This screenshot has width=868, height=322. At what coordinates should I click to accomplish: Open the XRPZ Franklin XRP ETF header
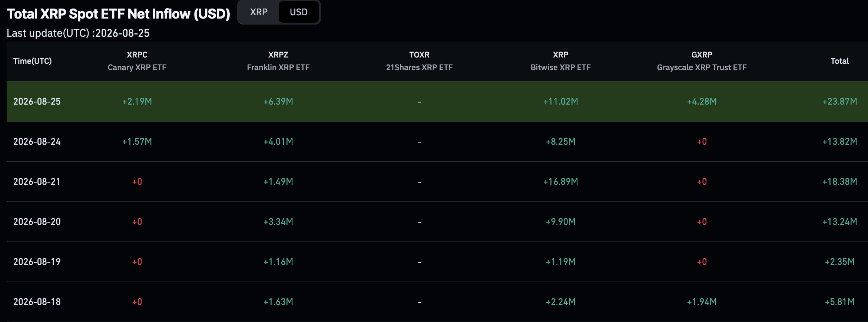point(278,61)
